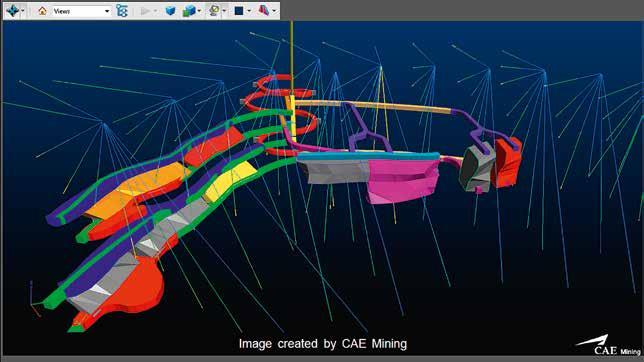This screenshot has height=362, width=644.
Task: Click the XYZ axis indicator
Action: coord(34,299)
